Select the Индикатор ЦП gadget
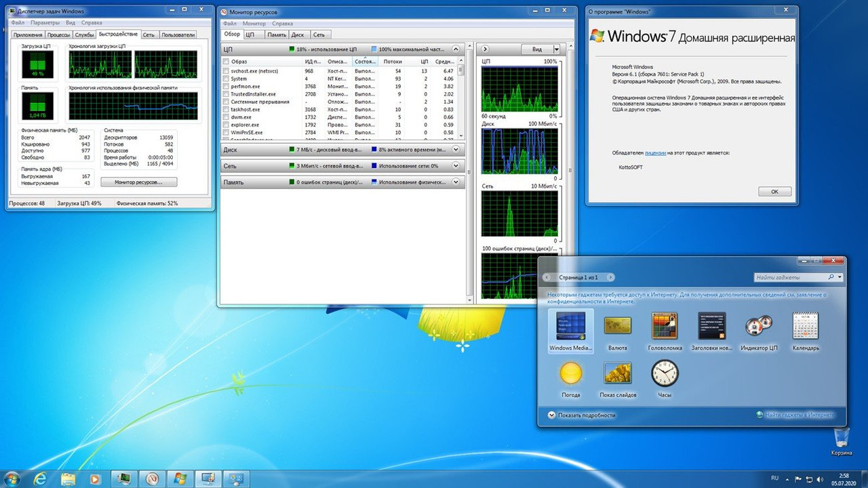Screen dimensions: 868x488 pyautogui.click(x=759, y=331)
